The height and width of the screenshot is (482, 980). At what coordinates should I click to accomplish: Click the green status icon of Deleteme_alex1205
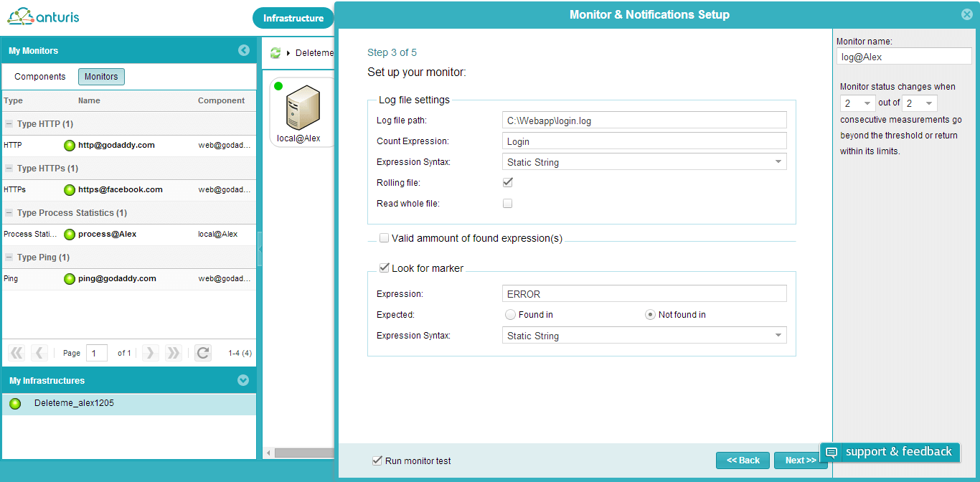[x=16, y=402]
